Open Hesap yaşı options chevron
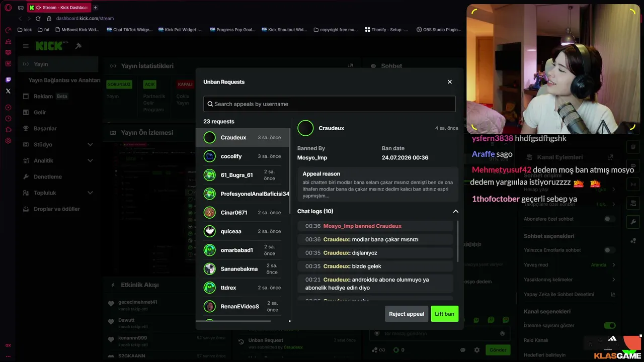Image resolution: width=644 pixels, height=362 pixels. [x=613, y=190]
